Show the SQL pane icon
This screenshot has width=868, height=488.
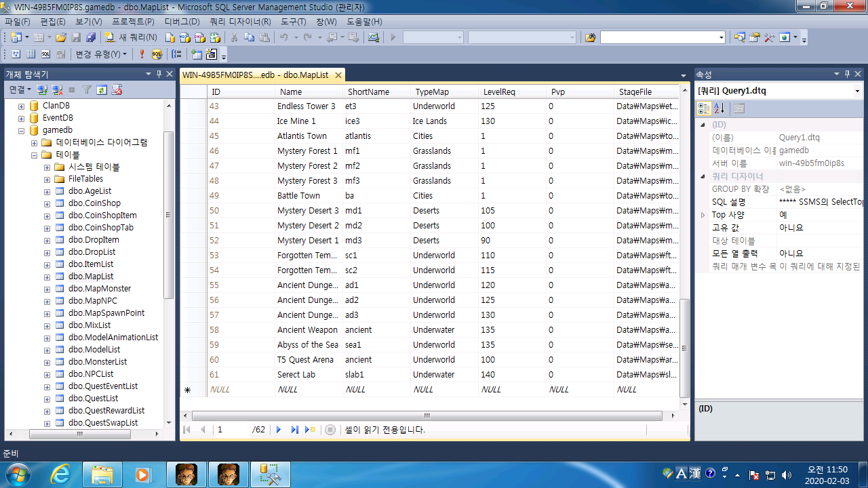[46, 54]
